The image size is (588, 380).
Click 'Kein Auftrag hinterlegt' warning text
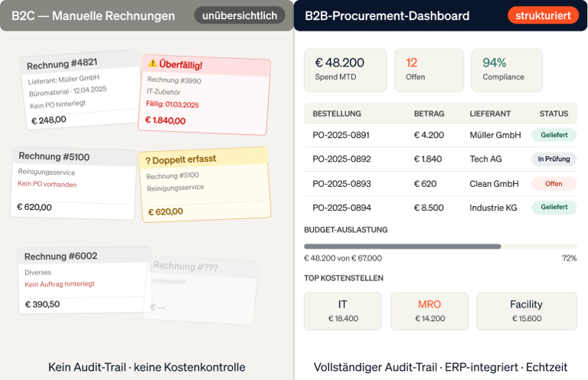[60, 284]
